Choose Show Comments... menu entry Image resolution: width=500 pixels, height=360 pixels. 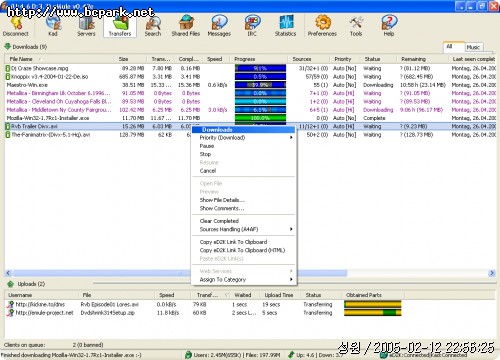[x=244, y=208]
